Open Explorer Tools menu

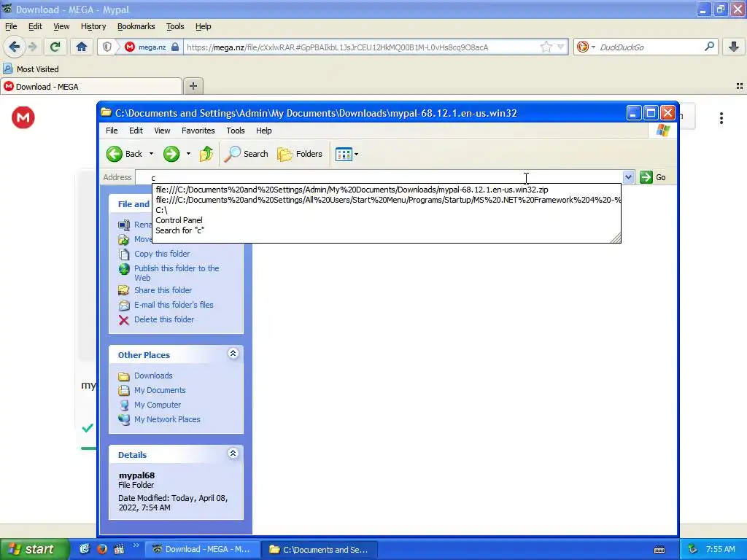236,131
